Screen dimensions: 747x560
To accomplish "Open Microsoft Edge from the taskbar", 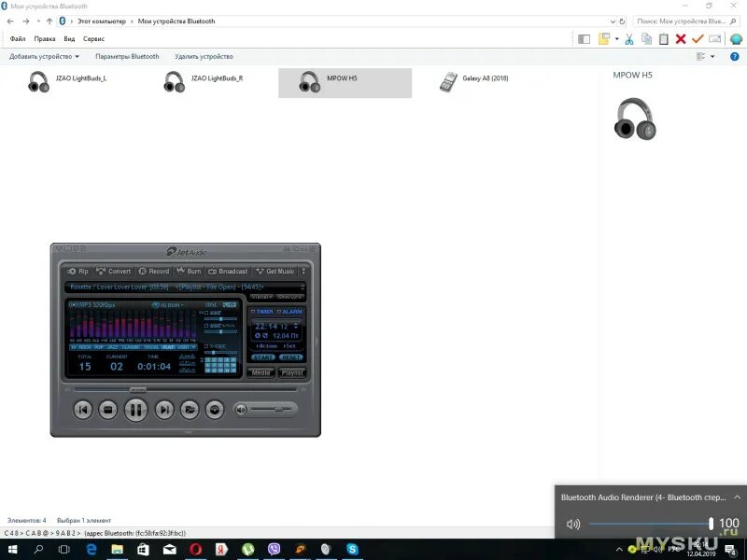I will [91, 550].
